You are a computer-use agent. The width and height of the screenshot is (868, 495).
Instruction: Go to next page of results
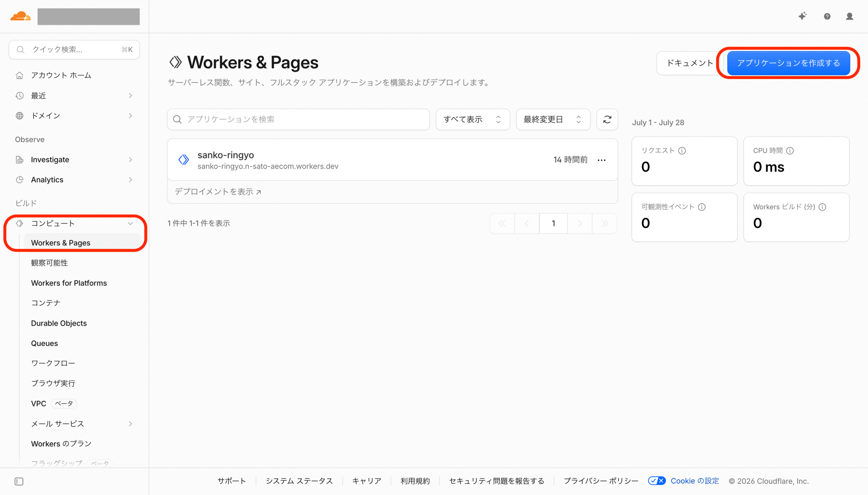click(x=579, y=223)
